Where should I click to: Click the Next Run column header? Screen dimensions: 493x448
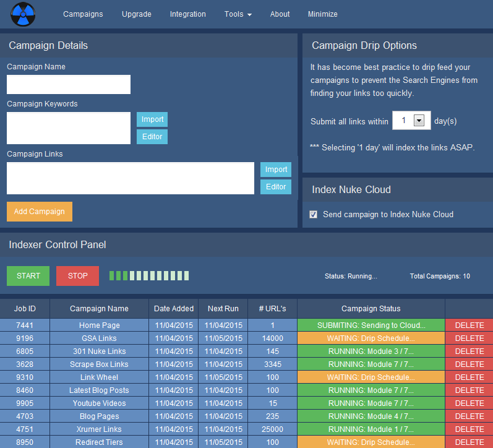tap(223, 309)
